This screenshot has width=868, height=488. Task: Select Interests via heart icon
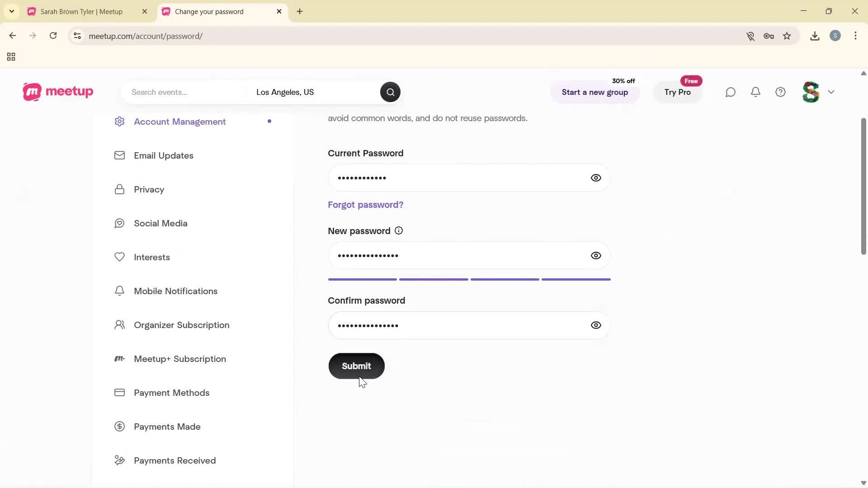coord(151,257)
